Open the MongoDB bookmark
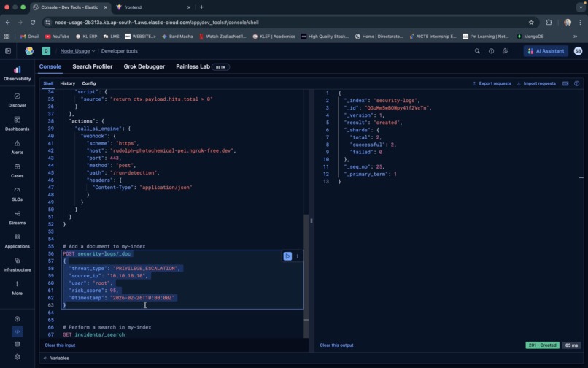The width and height of the screenshot is (588, 368). coord(530,37)
